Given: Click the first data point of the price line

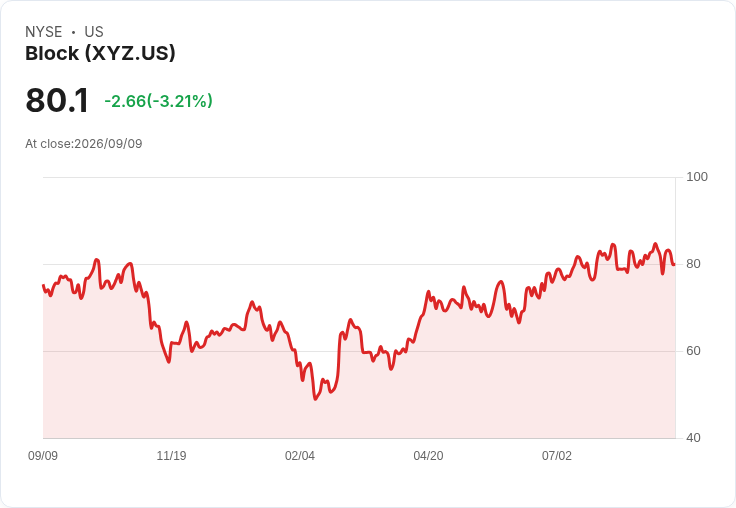Looking at the screenshot, I should point(43,285).
